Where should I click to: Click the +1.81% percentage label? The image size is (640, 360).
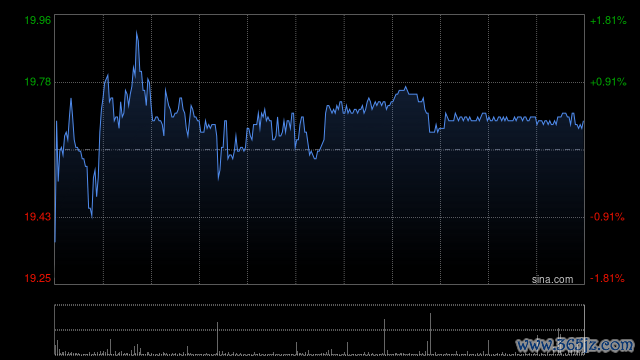tap(608, 20)
